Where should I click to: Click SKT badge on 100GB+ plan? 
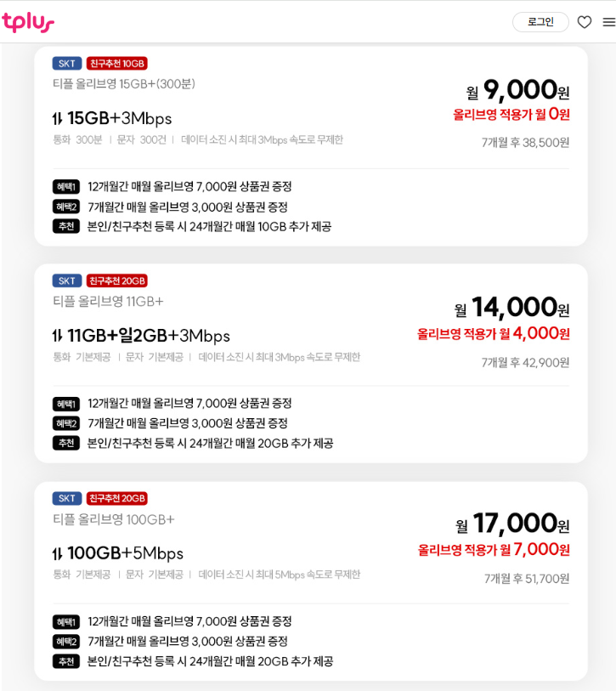[67, 499]
